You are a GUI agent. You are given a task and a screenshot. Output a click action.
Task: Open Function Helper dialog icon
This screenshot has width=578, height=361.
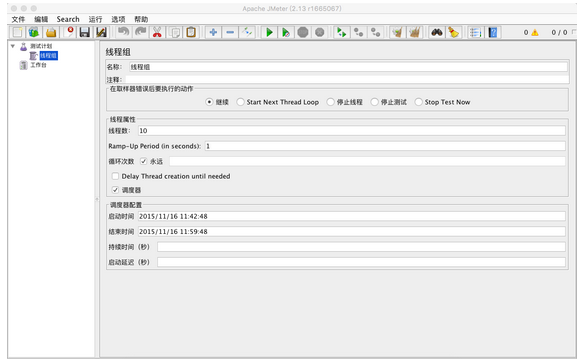point(476,32)
